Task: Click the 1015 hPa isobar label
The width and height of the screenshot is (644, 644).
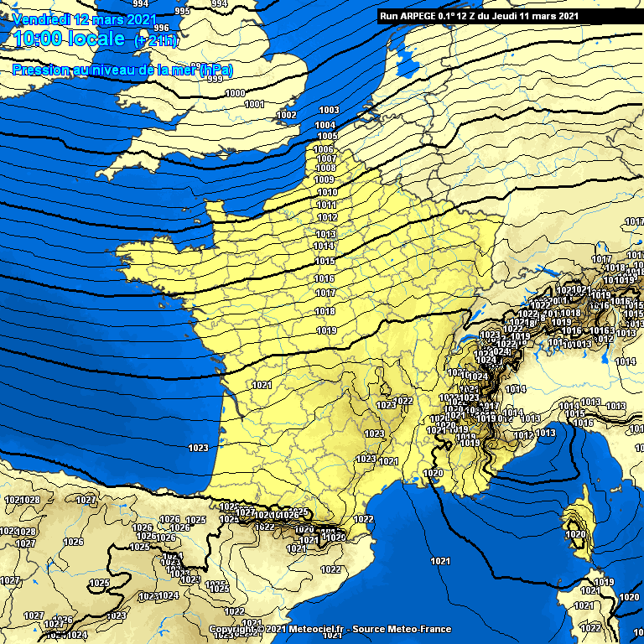Action: pyautogui.click(x=325, y=262)
